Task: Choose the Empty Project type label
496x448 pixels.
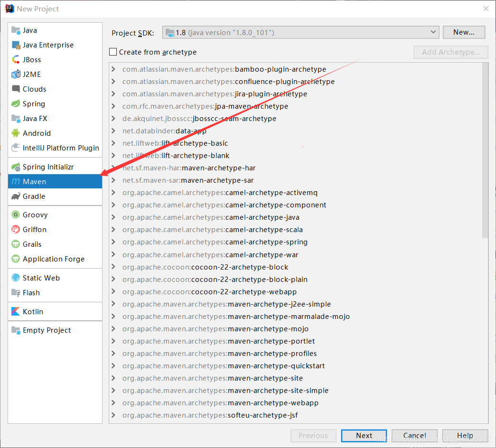Action: click(47, 330)
